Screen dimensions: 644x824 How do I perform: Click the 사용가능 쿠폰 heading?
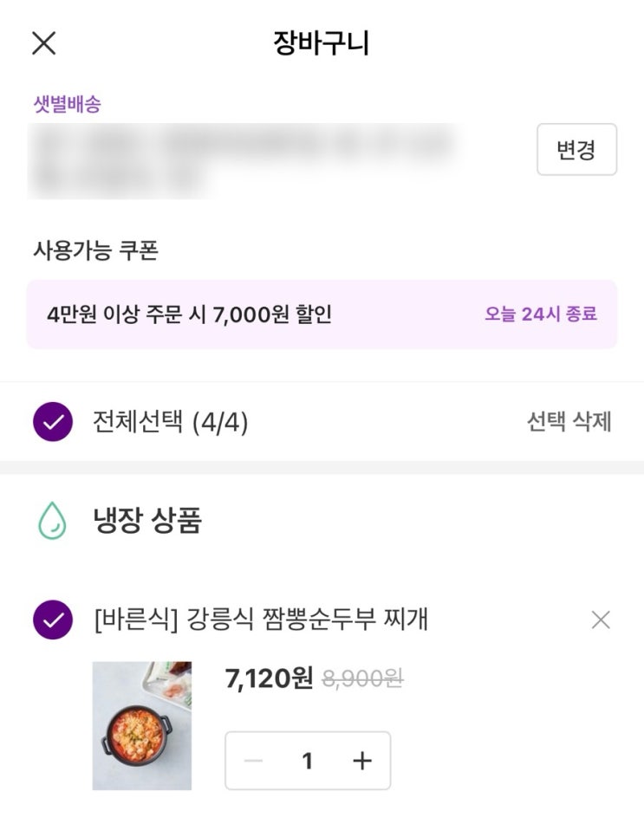95,250
